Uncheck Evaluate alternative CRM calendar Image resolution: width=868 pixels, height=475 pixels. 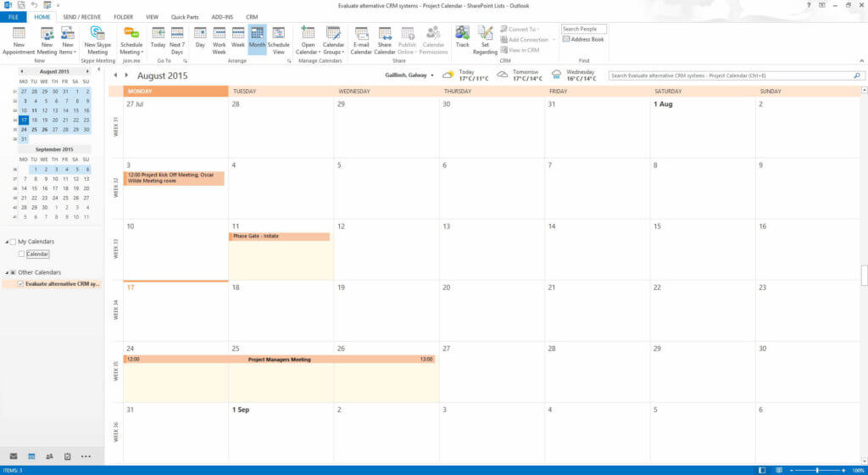pyautogui.click(x=21, y=284)
